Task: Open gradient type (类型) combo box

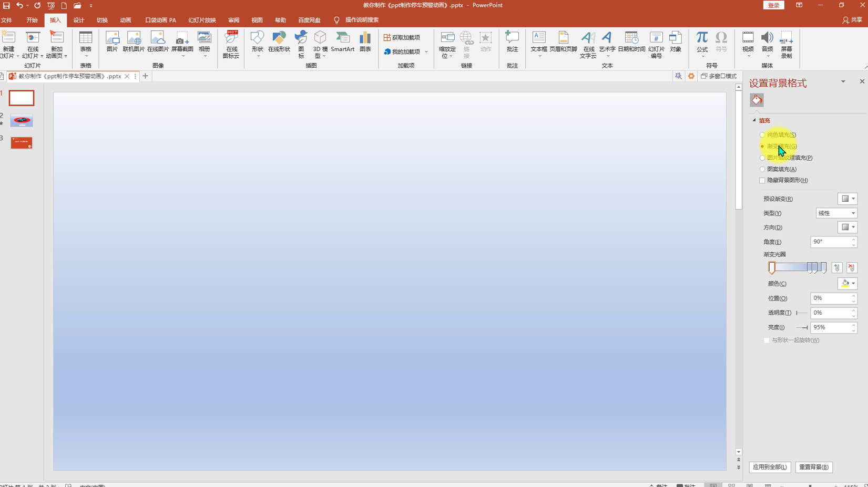Action: click(x=836, y=213)
